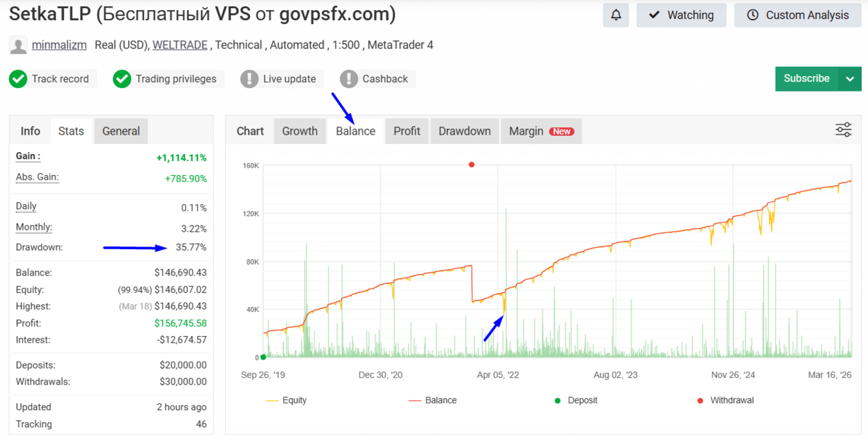Click the 160K y-axis label
The width and height of the screenshot is (868, 435).
click(x=251, y=166)
